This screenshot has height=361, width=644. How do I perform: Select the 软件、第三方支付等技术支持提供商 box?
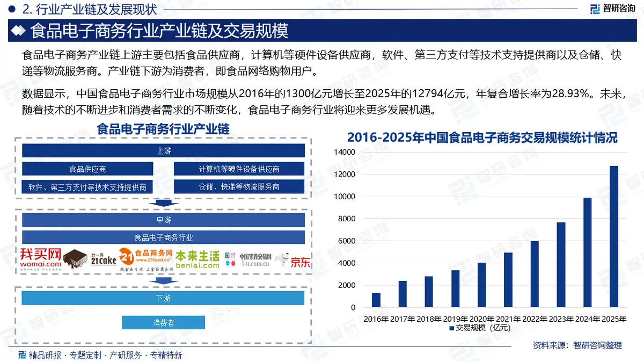(x=87, y=187)
